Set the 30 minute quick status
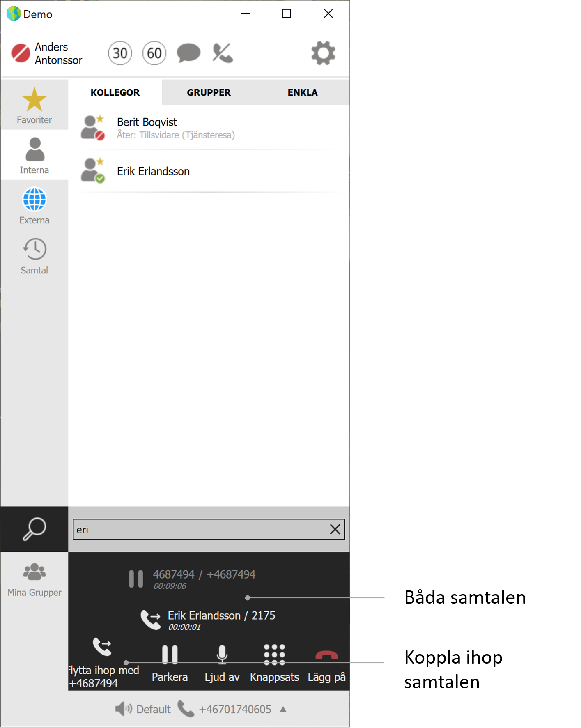 120,53
